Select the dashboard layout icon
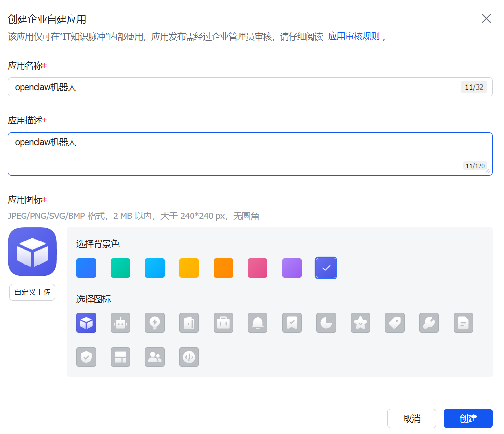Image resolution: width=504 pixels, height=434 pixels. pyautogui.click(x=120, y=357)
